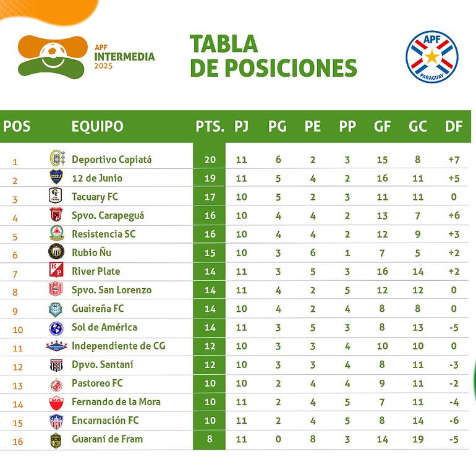Screen dimensions: 476x467
Task: Click the GF column header
Action: point(382,126)
